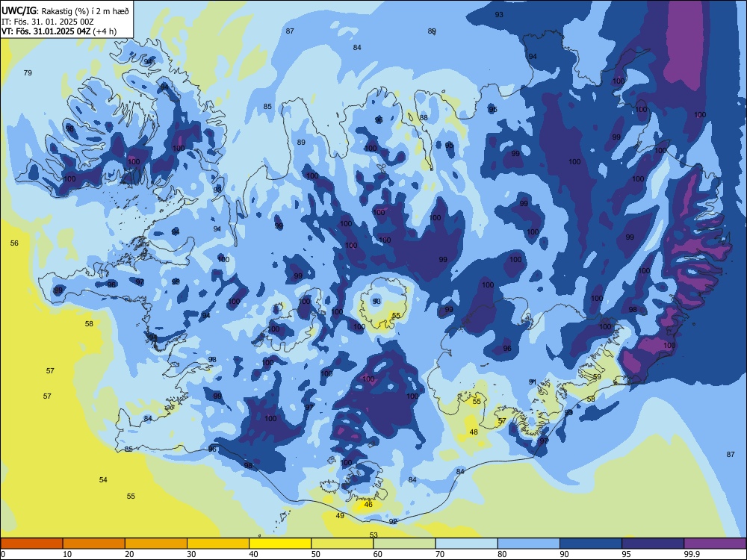Image resolution: width=747 pixels, height=560 pixels.
Task: Click the '10' legend scale label
Action: pos(67,554)
